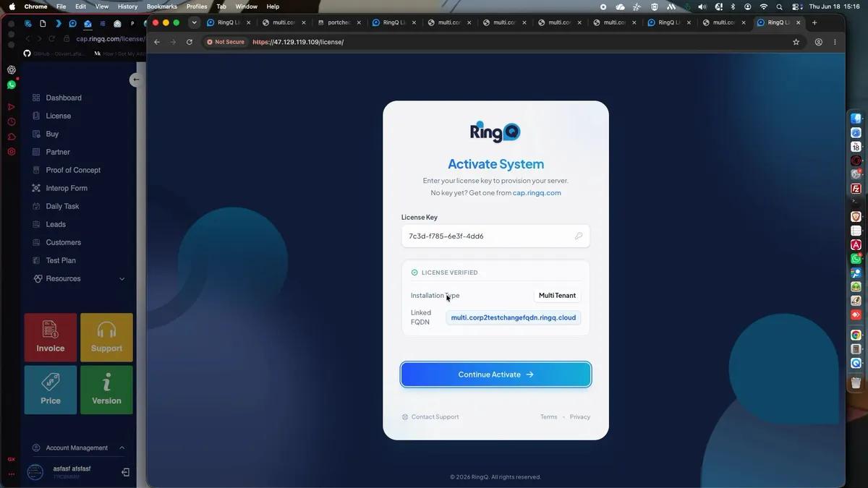Open Chrome from the right dock
868x488 pixels.
(x=856, y=335)
